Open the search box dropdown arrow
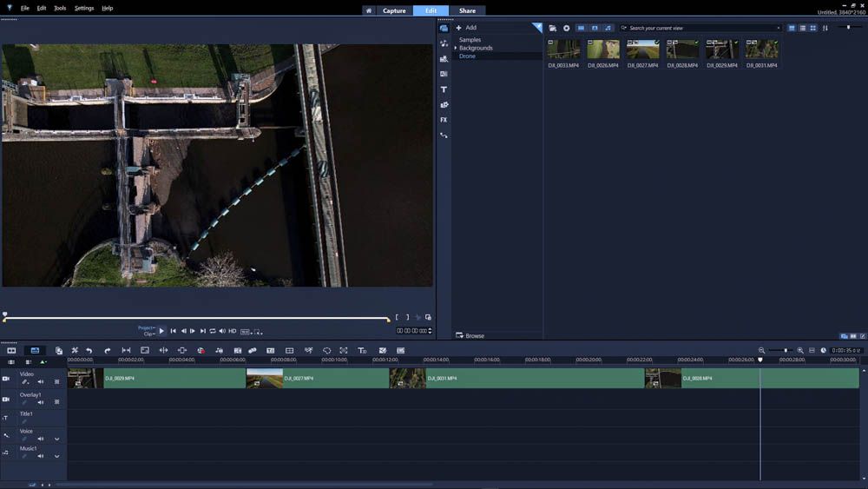Screen dimensions: 868x489 coord(779,29)
